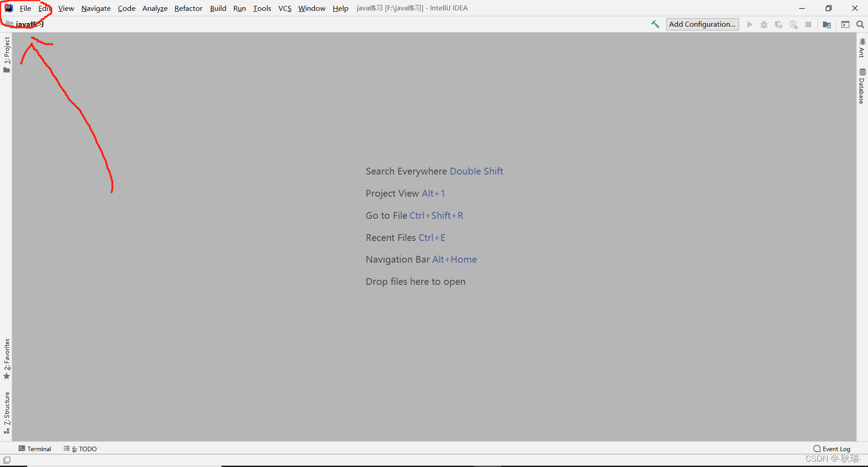Click the Profiler run icon
The width and height of the screenshot is (868, 467).
(793, 24)
